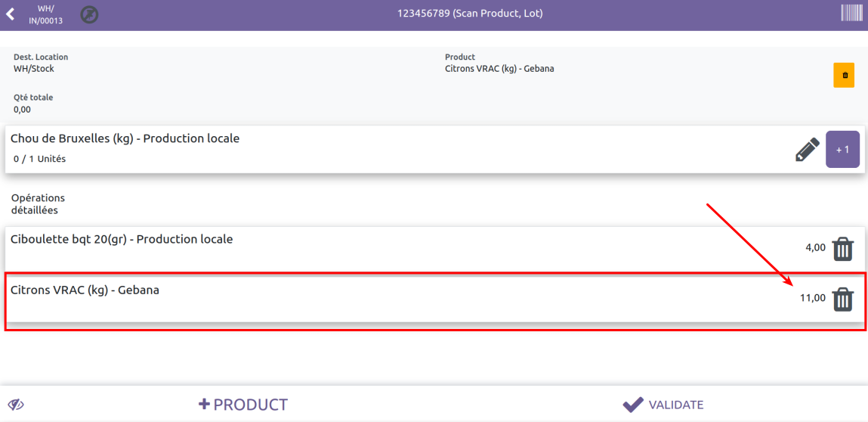Add a new product
This screenshot has width=868, height=422.
(243, 405)
